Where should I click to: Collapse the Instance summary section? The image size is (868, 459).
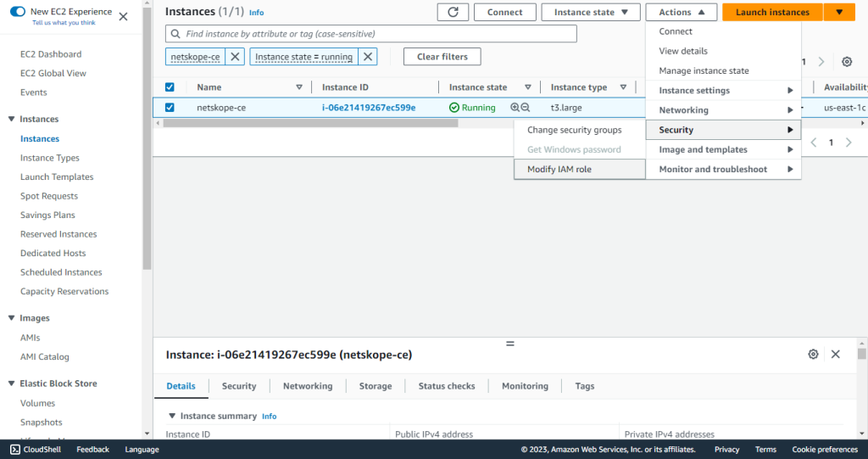click(x=172, y=416)
